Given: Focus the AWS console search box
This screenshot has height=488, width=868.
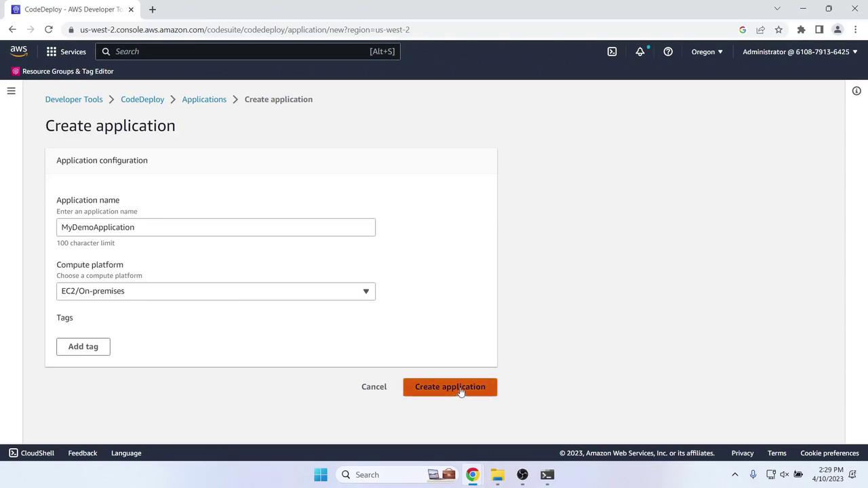Looking at the screenshot, I should (248, 52).
